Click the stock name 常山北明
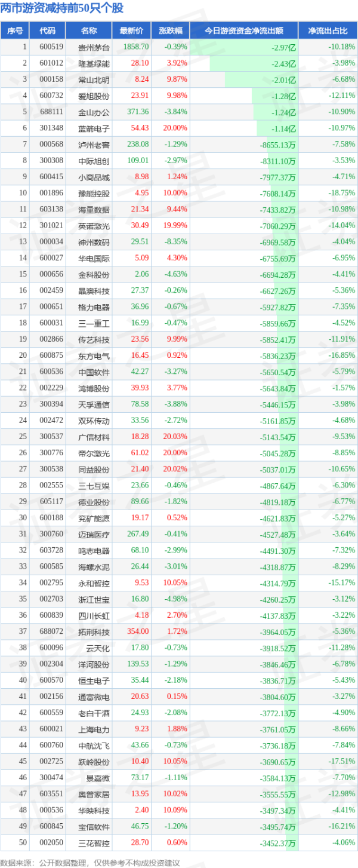Viewport: 358px width, 868px height. 94,79
